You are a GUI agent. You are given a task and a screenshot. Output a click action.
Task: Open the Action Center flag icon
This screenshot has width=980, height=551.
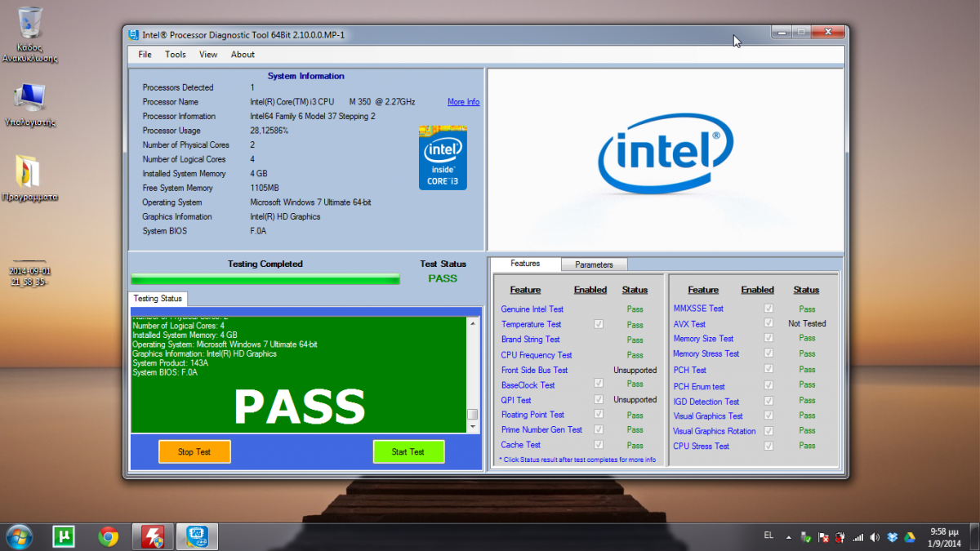pos(823,538)
